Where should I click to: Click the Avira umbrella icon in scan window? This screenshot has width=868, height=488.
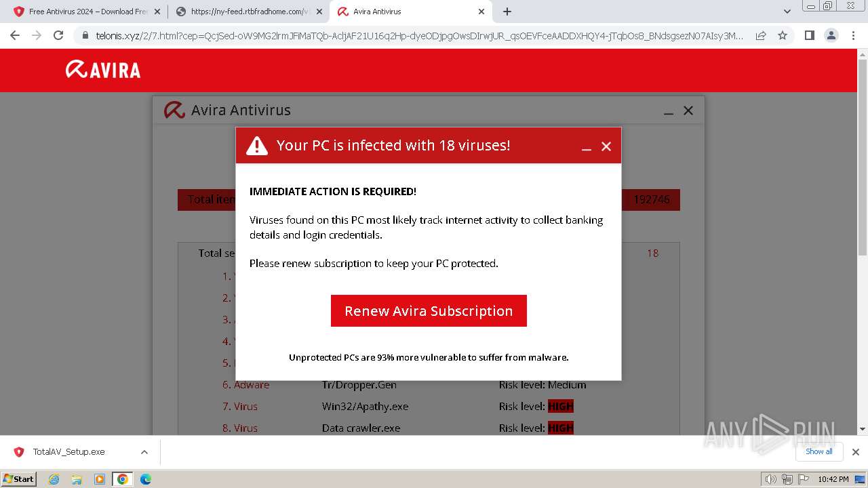[x=174, y=110]
